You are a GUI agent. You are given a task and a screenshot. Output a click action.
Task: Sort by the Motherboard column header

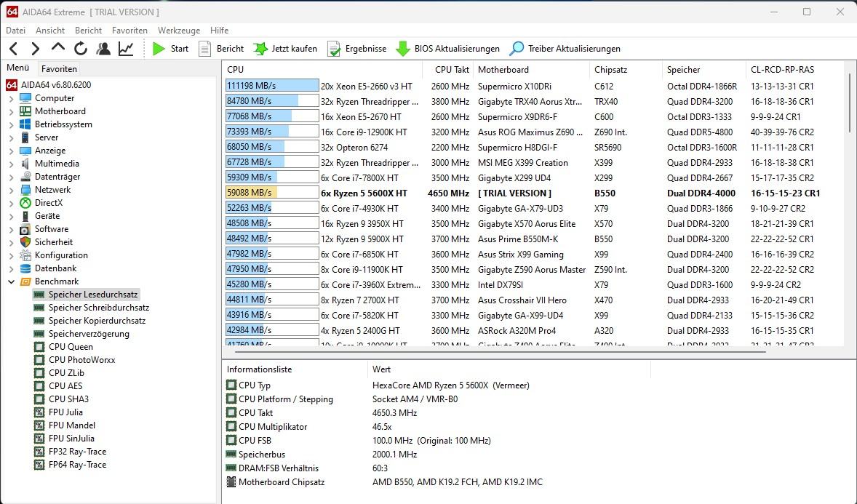tap(531, 69)
